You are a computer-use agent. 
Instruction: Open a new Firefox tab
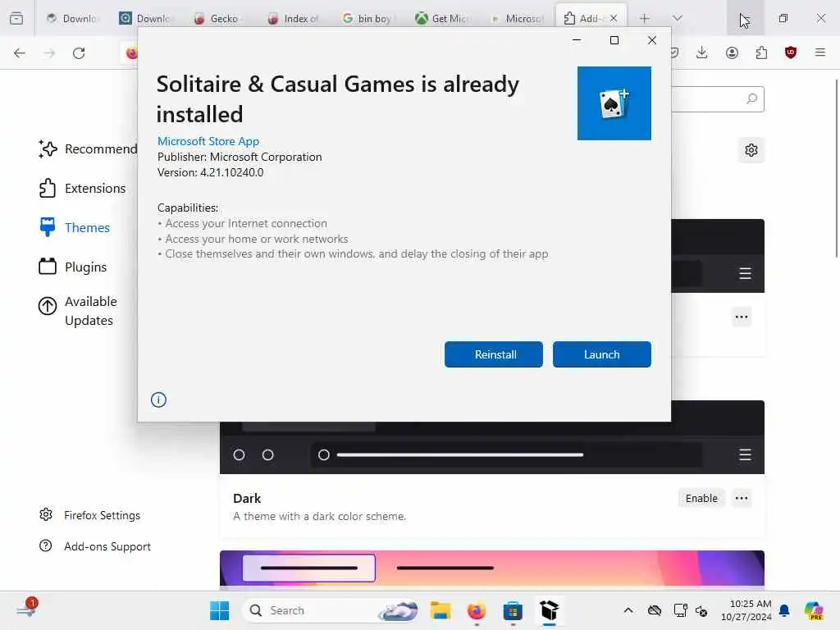(645, 18)
